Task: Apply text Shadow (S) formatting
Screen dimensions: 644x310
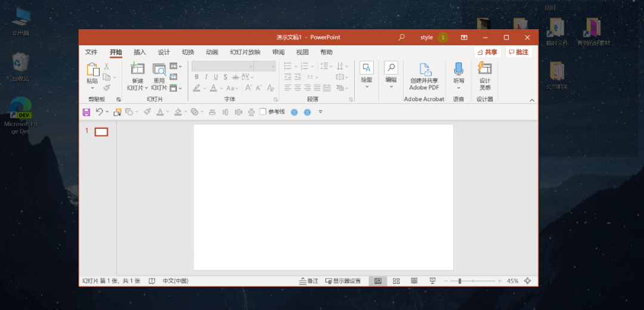Action: coord(225,77)
